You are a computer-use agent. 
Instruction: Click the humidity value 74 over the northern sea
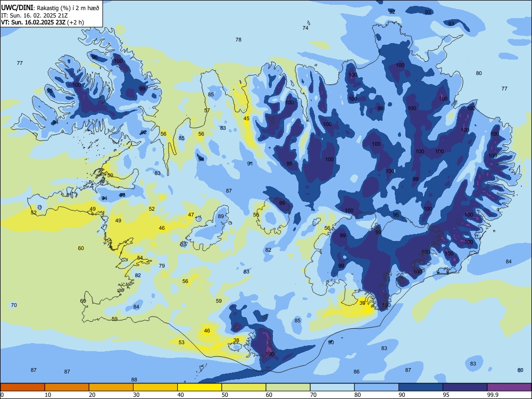click(x=305, y=28)
